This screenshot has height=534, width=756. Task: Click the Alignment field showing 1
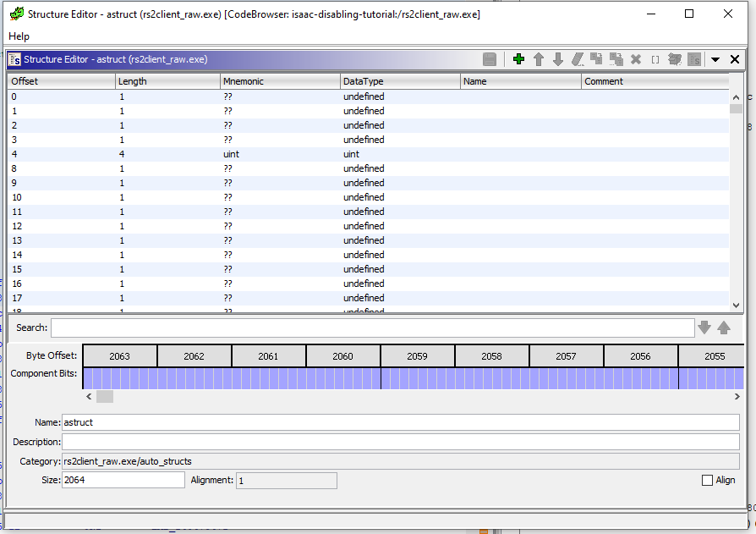pyautogui.click(x=287, y=481)
